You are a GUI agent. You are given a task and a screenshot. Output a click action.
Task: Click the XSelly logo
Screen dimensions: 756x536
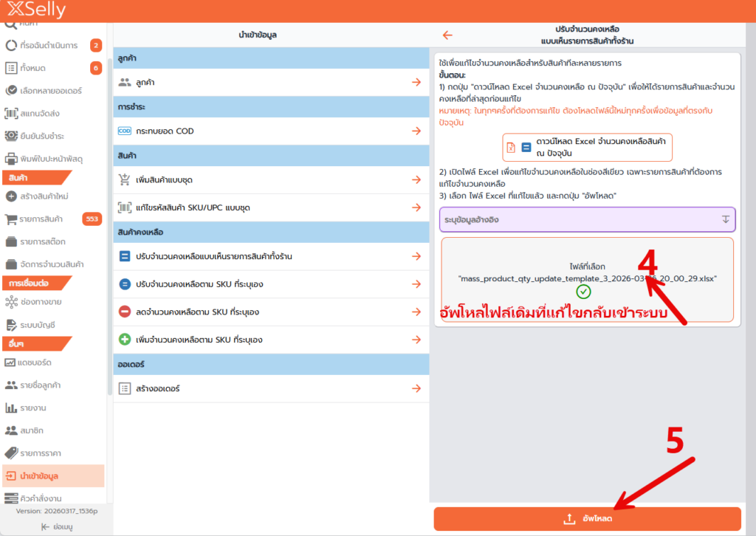[x=37, y=10]
